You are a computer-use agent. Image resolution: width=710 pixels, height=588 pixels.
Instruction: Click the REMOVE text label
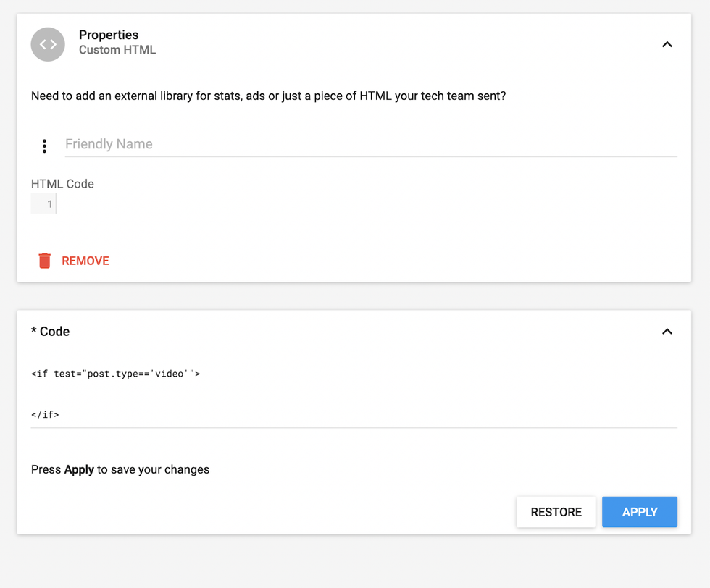click(x=85, y=261)
